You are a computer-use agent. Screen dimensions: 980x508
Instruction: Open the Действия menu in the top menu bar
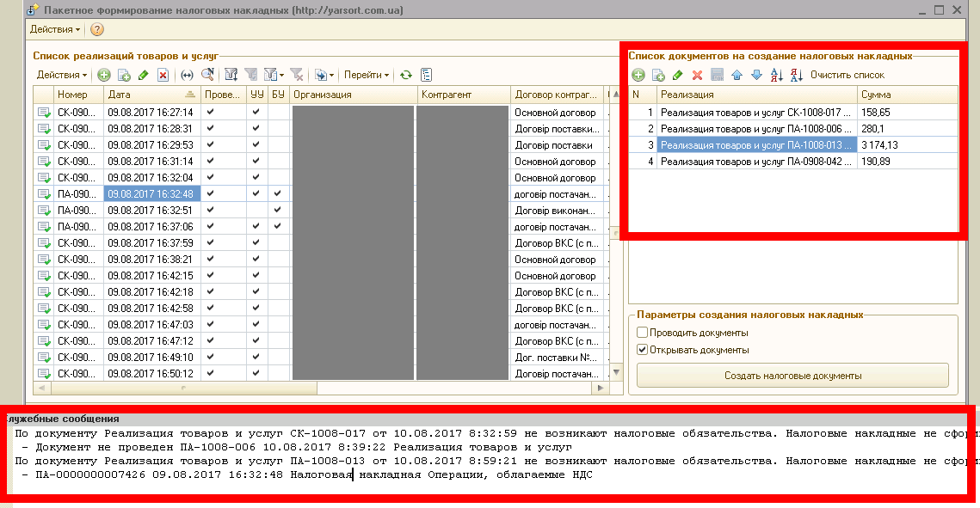(x=55, y=29)
